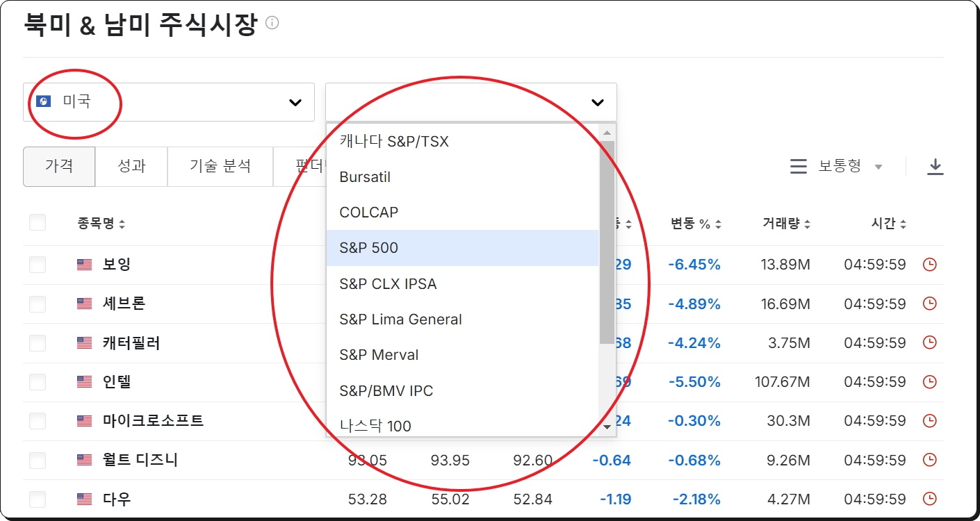980x521 pixels.
Task: Switch to the 기술 분석 tab
Action: click(220, 167)
